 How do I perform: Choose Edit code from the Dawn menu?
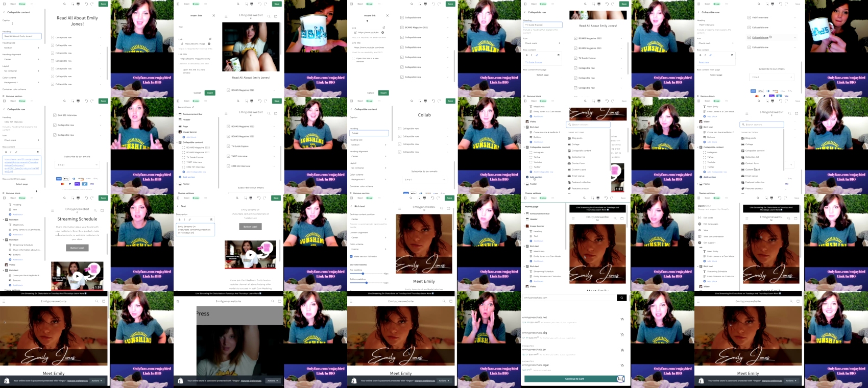tap(707, 217)
